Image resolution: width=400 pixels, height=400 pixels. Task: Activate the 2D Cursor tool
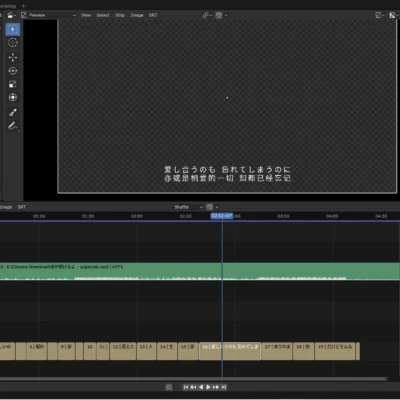coord(13,43)
